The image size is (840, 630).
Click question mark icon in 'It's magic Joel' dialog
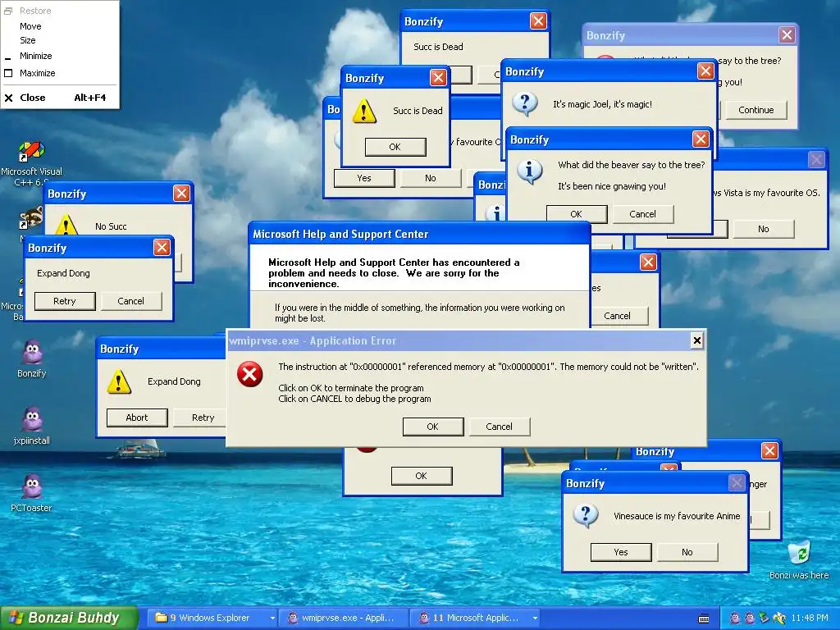[x=525, y=103]
